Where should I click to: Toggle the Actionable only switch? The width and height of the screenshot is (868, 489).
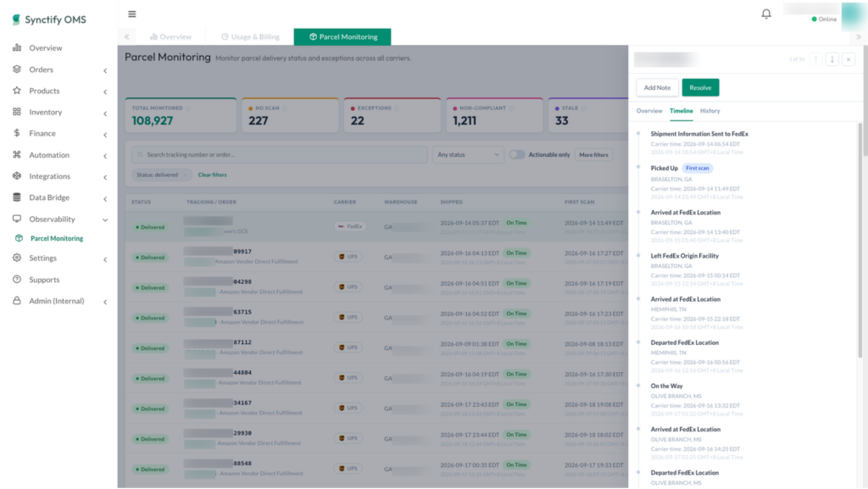(x=516, y=155)
